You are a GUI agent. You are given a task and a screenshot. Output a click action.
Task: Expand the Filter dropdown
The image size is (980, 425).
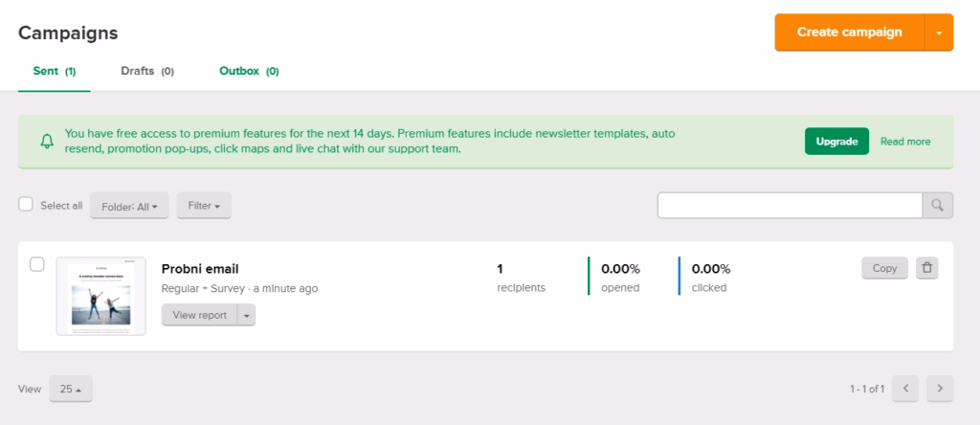(204, 205)
